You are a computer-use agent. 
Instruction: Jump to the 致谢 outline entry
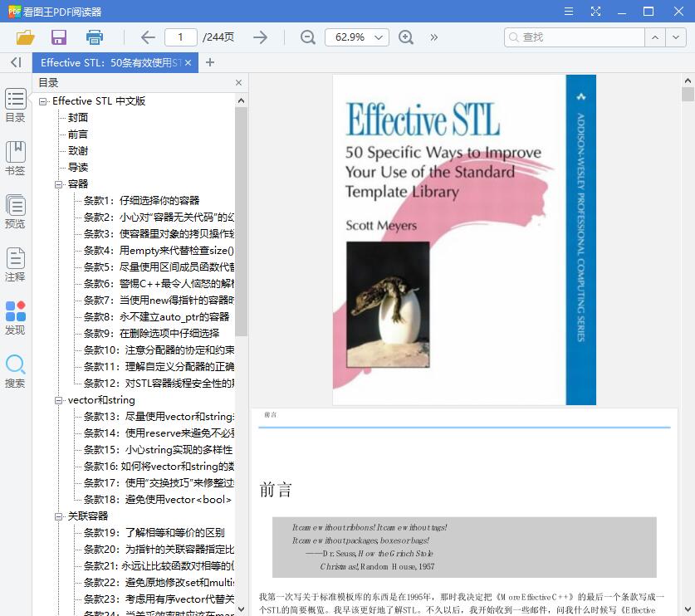(x=78, y=150)
